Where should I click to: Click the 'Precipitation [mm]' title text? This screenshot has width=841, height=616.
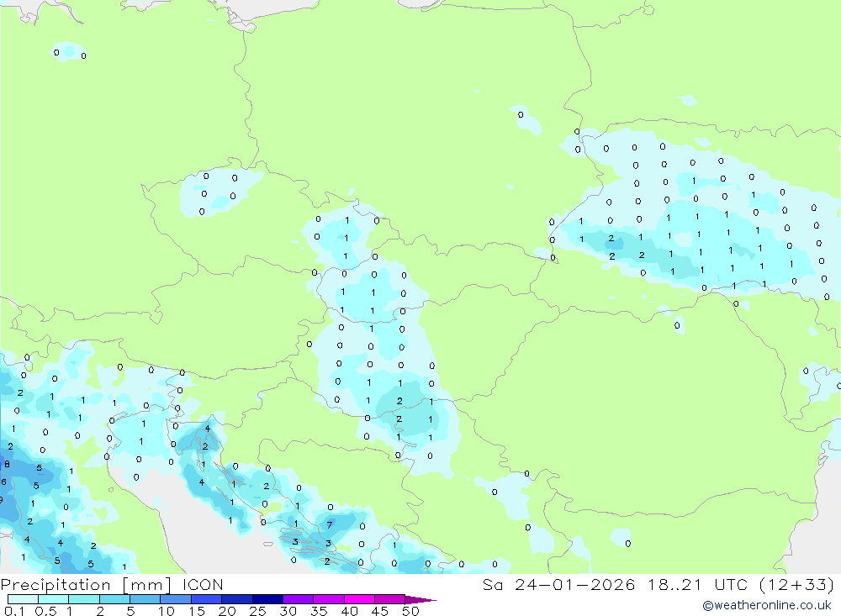86,585
